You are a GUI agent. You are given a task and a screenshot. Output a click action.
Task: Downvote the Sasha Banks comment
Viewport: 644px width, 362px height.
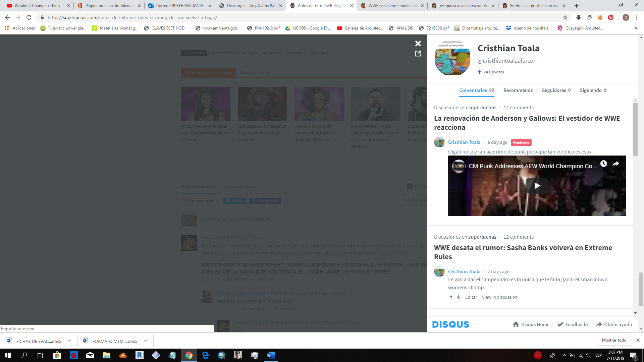[459, 297]
